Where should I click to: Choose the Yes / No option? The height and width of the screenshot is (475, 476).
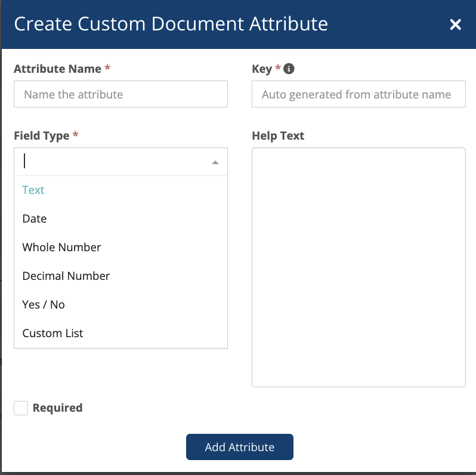(x=44, y=305)
